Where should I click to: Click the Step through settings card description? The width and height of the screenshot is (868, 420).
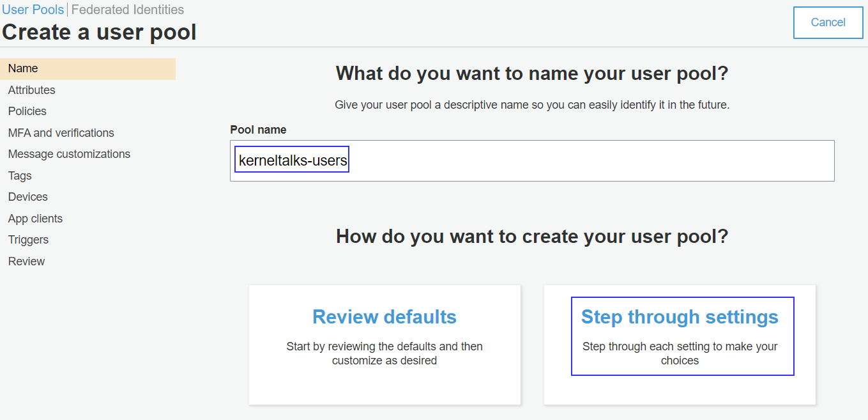point(680,353)
